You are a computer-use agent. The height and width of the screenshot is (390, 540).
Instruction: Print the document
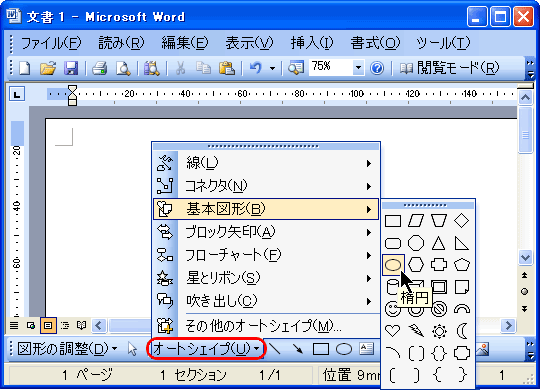tap(100, 68)
